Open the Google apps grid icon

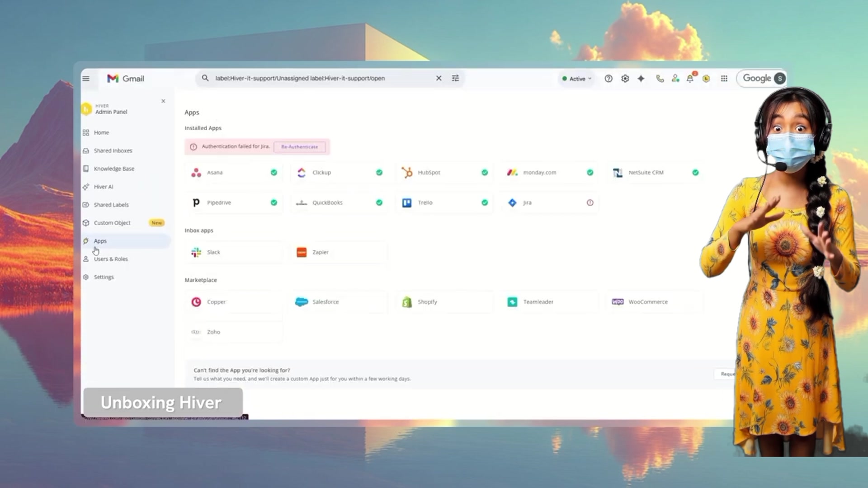pos(724,79)
